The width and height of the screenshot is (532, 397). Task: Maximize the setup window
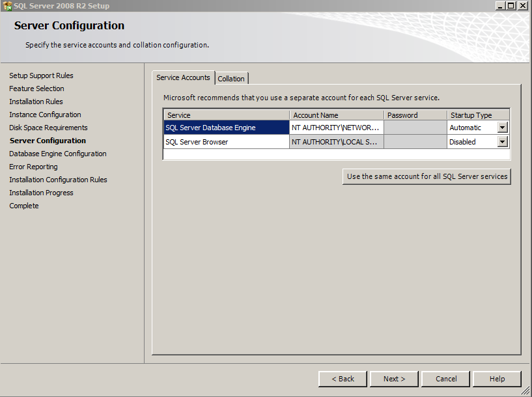(511, 5)
